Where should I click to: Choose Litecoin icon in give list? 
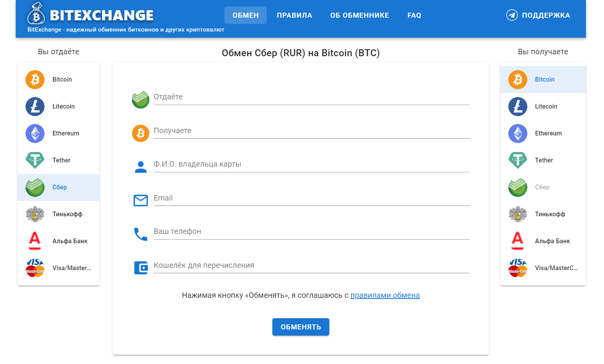(x=35, y=107)
